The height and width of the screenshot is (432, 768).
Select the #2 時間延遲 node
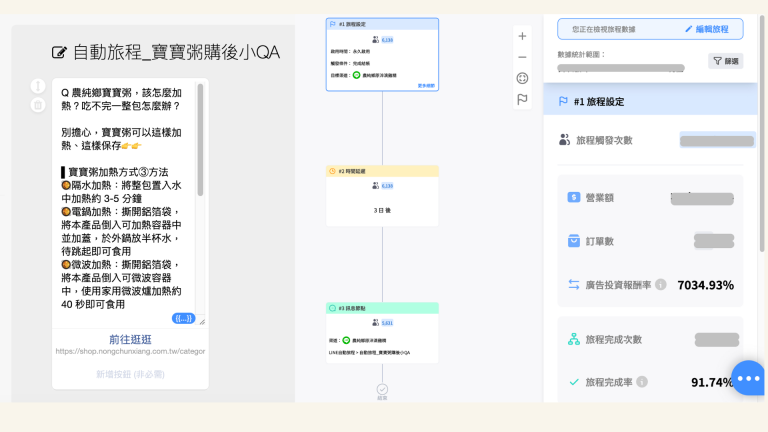click(x=382, y=171)
